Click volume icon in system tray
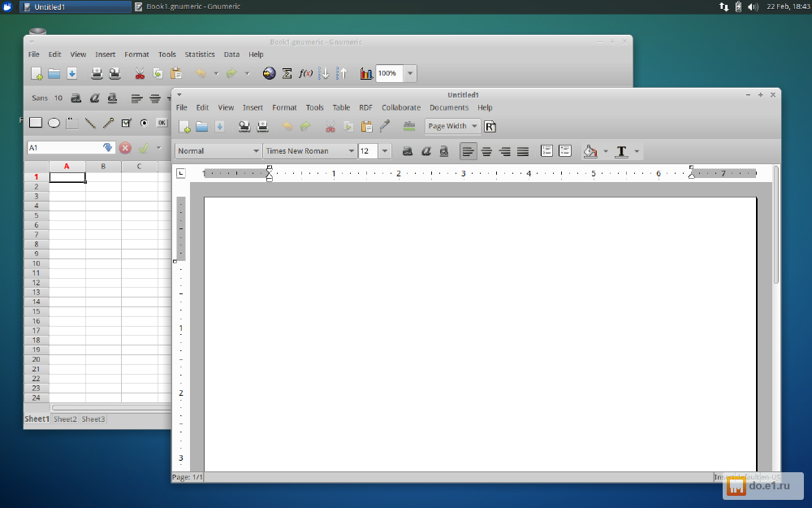 (753, 7)
